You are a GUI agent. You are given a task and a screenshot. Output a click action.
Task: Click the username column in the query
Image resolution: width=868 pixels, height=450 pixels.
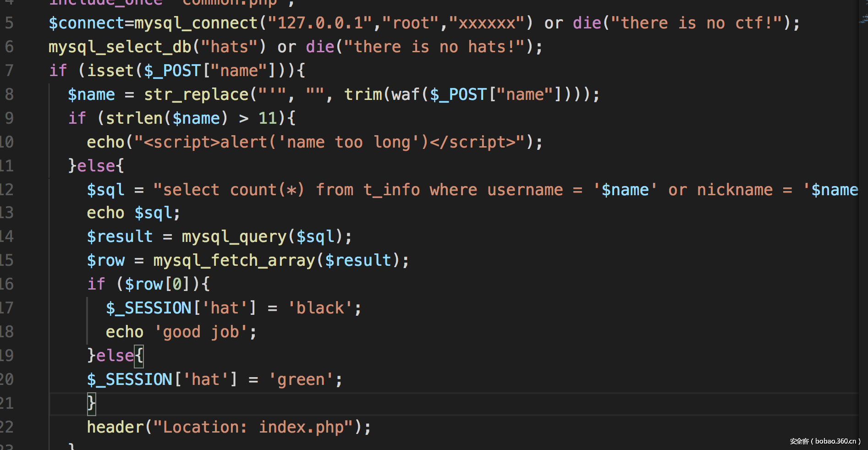(x=525, y=190)
